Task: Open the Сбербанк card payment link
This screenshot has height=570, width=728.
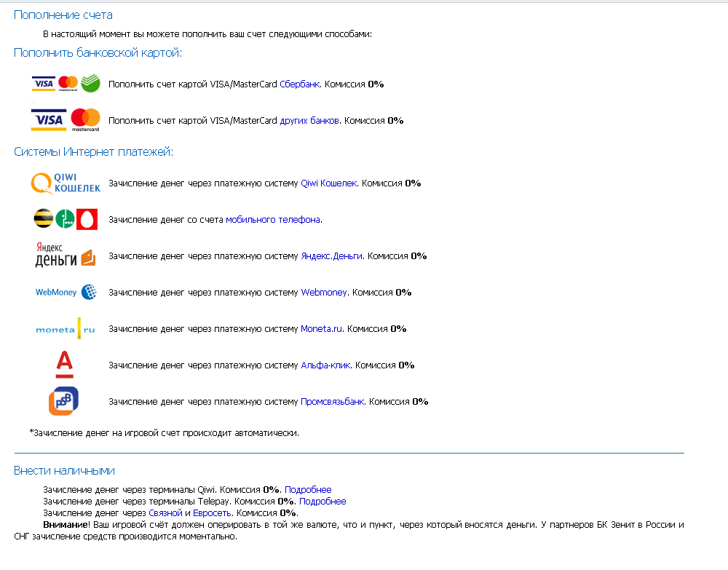Action: coord(299,84)
